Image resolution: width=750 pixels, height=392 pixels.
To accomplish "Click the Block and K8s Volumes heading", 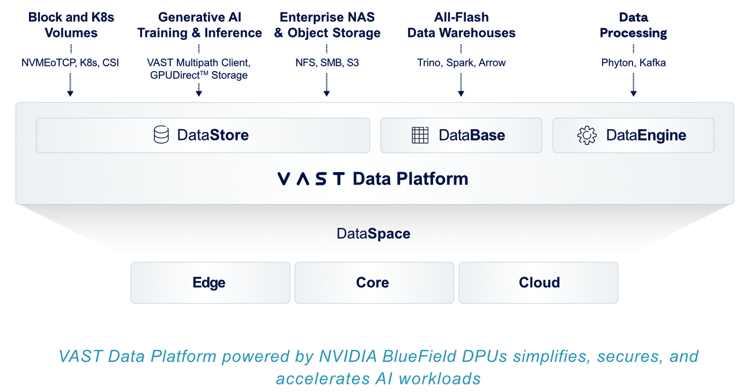I will 71,25.
